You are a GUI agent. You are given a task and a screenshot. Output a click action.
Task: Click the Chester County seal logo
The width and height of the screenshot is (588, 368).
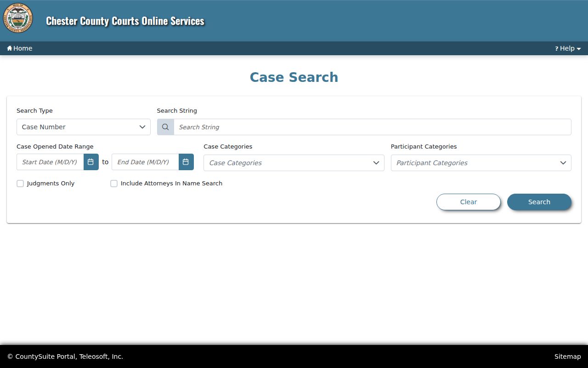(18, 18)
